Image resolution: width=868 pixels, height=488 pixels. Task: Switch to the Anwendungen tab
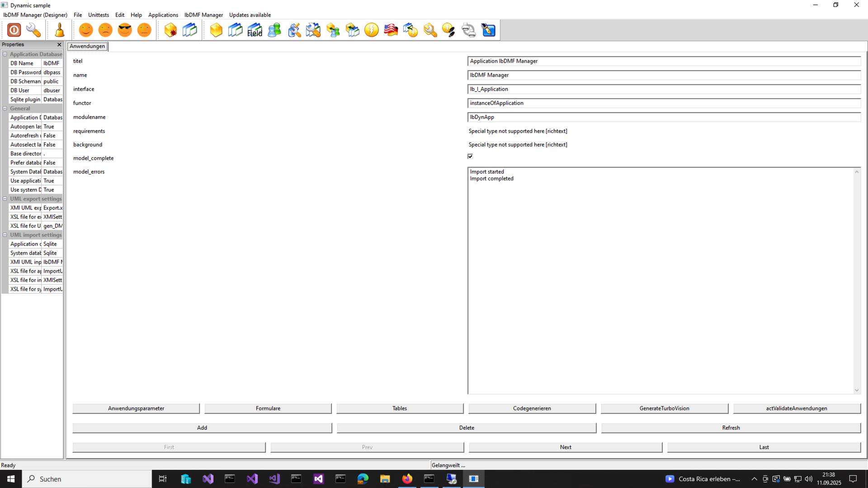87,46
